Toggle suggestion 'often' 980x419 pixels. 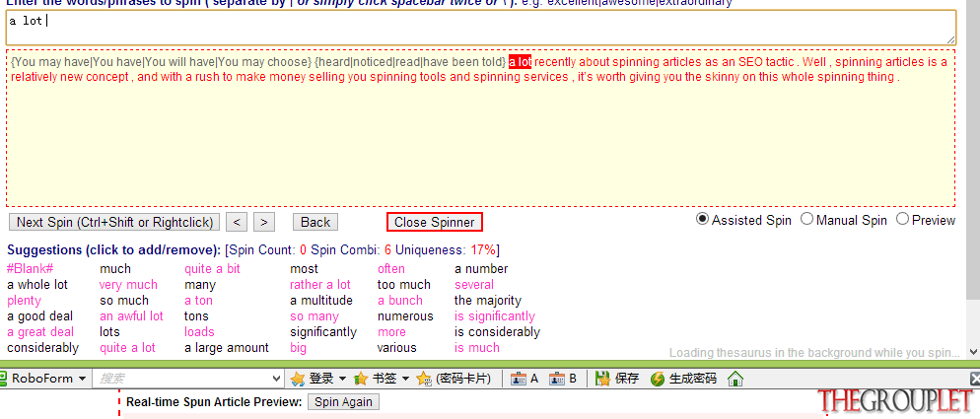391,269
